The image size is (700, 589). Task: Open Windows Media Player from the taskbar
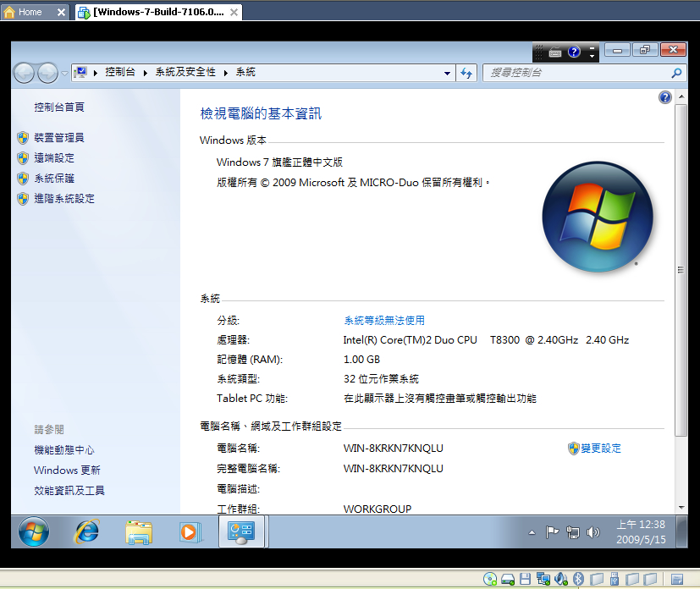[190, 532]
